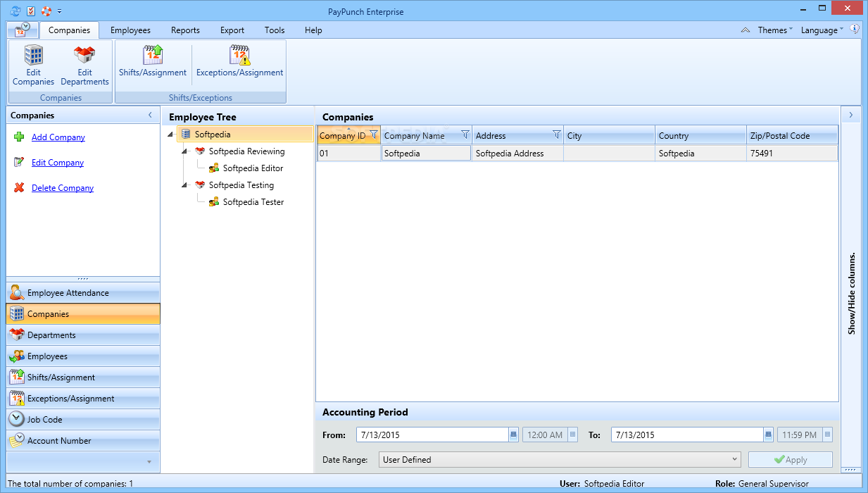Open the From date calendar picker
The width and height of the screenshot is (868, 493).
tap(514, 435)
